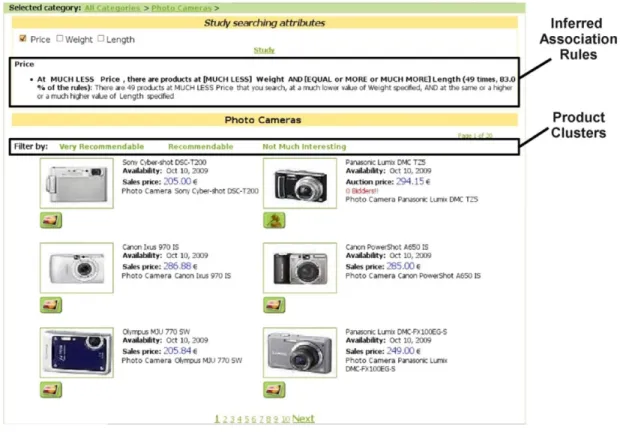This screenshot has height=432, width=620.
Task: Click Sony Cyber-shot DSC-T200 product title
Action: (164, 162)
